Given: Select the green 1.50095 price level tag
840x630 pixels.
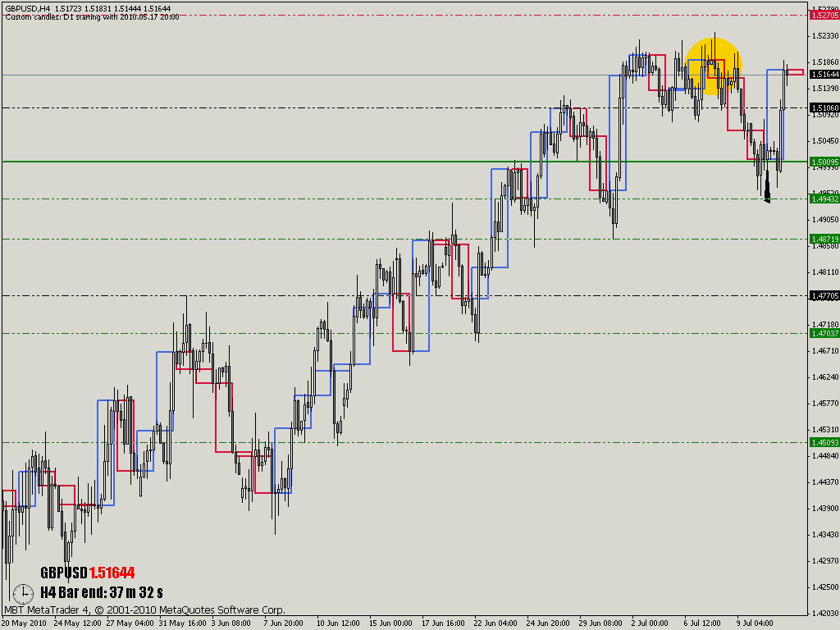Looking at the screenshot, I should pos(824,162).
